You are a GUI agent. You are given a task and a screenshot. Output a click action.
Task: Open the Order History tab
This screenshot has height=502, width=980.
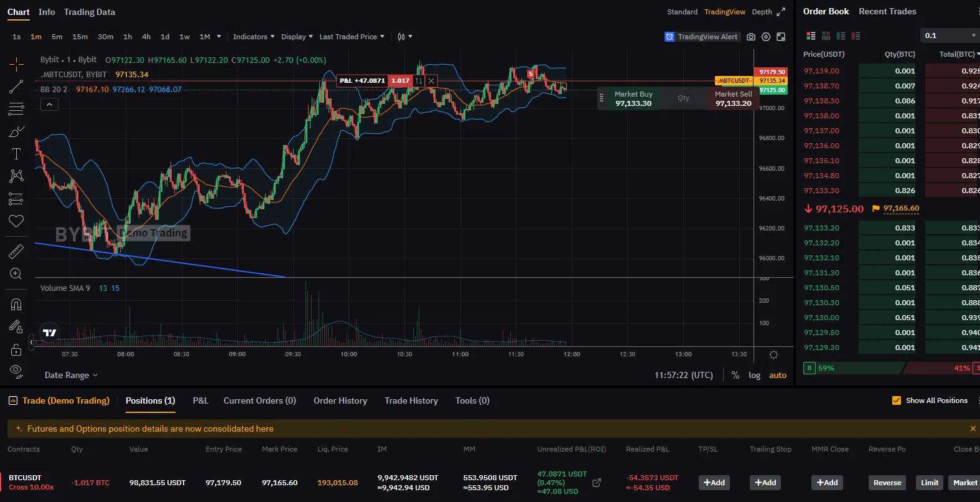(x=340, y=400)
